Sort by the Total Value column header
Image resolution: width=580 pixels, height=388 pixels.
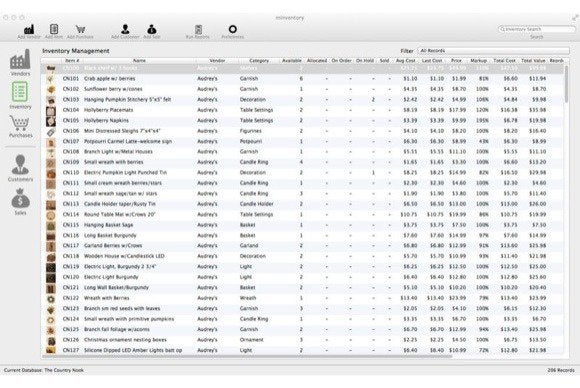coord(533,61)
